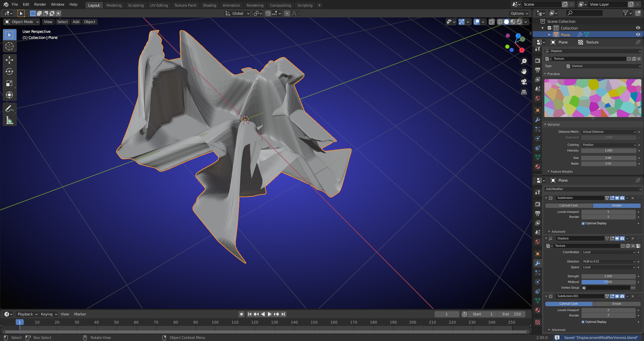Select the Move tool

click(x=9, y=60)
